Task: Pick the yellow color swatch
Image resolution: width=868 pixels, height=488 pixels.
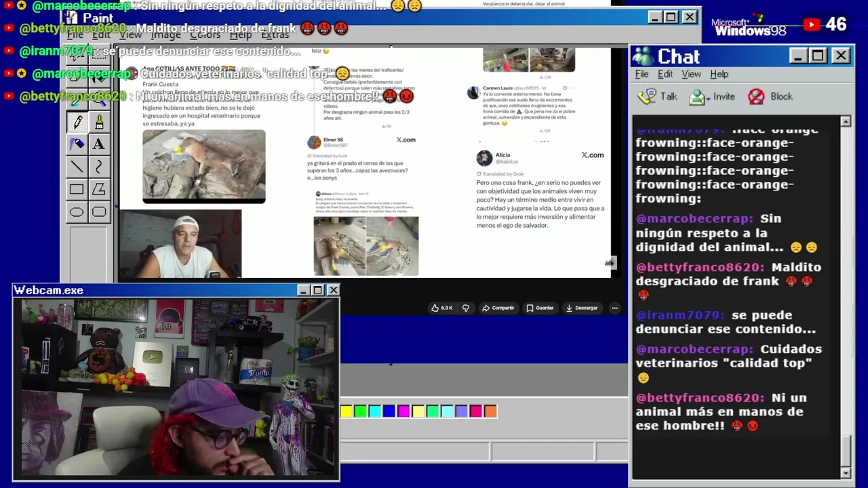Action: [x=347, y=411]
